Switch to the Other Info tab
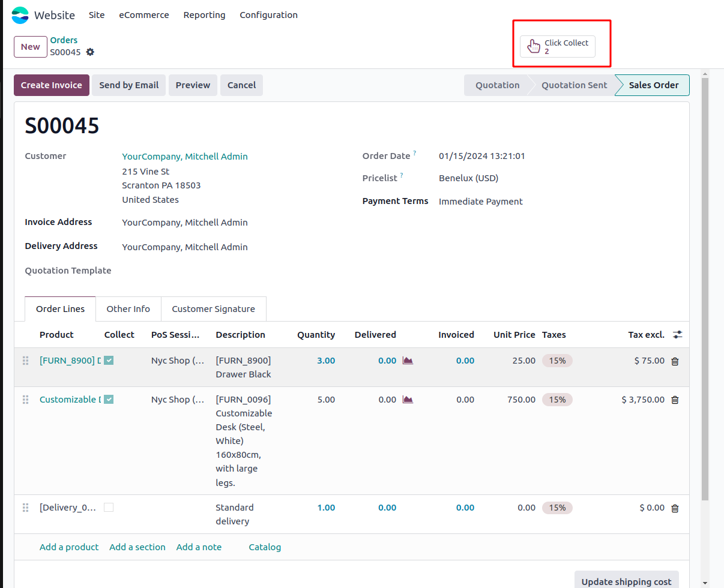The image size is (724, 588). (128, 309)
